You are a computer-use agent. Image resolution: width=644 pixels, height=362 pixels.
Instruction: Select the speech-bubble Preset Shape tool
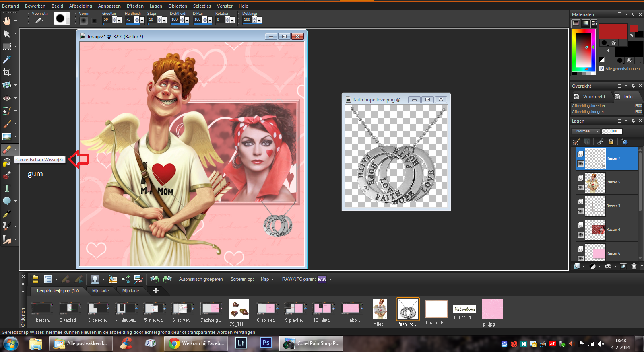pos(7,201)
